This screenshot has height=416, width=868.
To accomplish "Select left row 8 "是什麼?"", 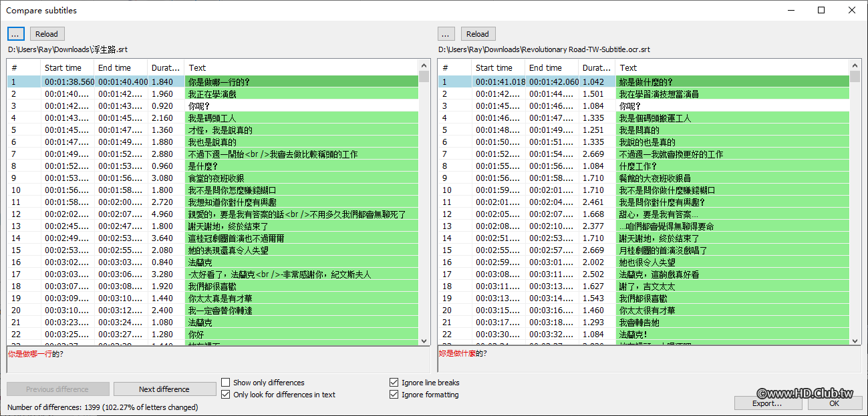I will (x=213, y=166).
